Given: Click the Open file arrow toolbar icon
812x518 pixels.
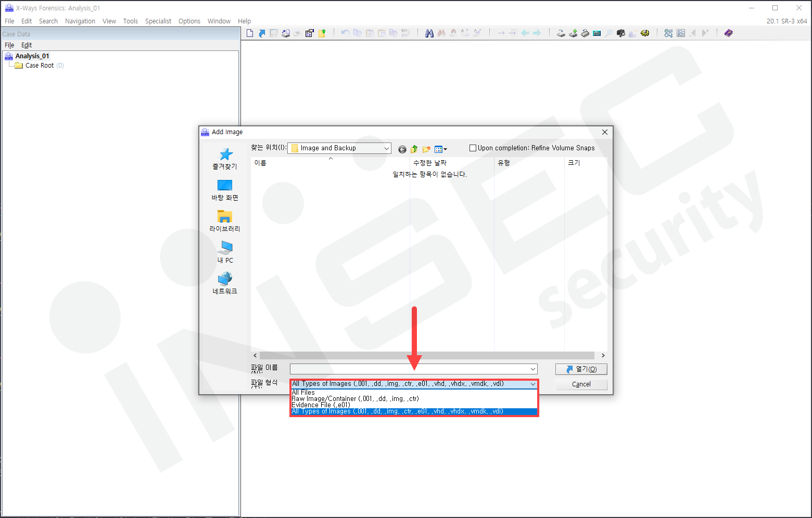Looking at the screenshot, I should pos(262,33).
